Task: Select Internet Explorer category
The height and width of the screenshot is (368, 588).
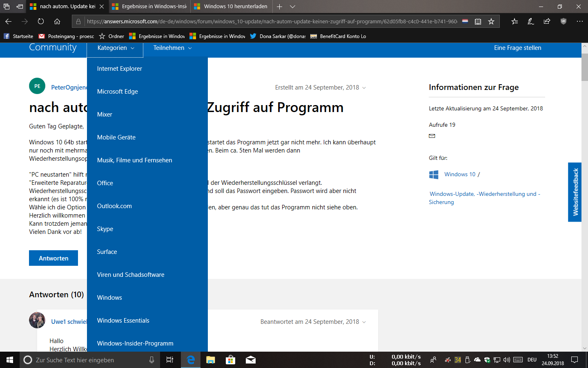Action: tap(147, 69)
